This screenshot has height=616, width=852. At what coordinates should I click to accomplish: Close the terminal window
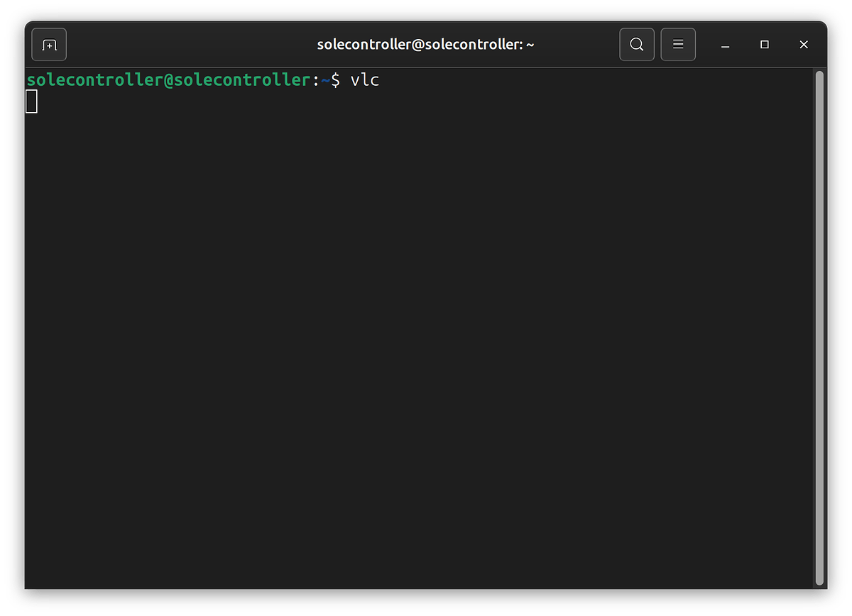coord(804,45)
